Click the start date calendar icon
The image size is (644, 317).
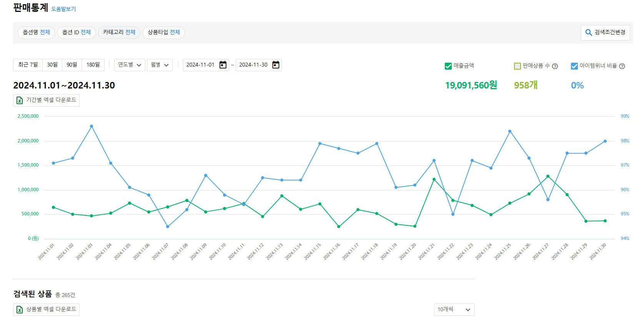click(x=223, y=65)
